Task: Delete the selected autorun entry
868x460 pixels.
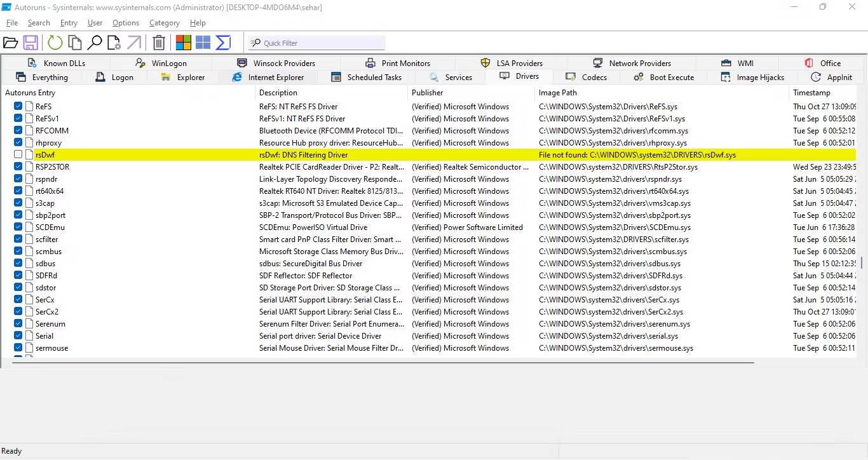Action: pyautogui.click(x=159, y=42)
